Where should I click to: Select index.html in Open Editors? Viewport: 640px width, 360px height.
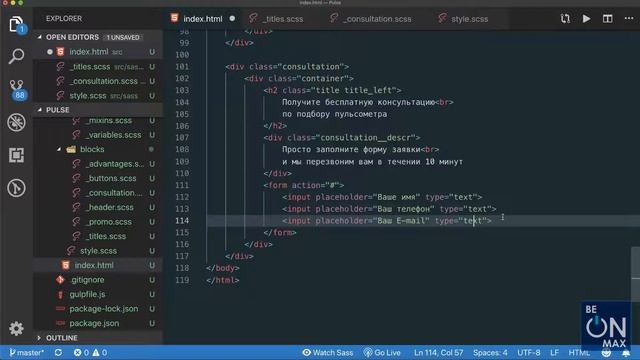[x=98, y=52]
